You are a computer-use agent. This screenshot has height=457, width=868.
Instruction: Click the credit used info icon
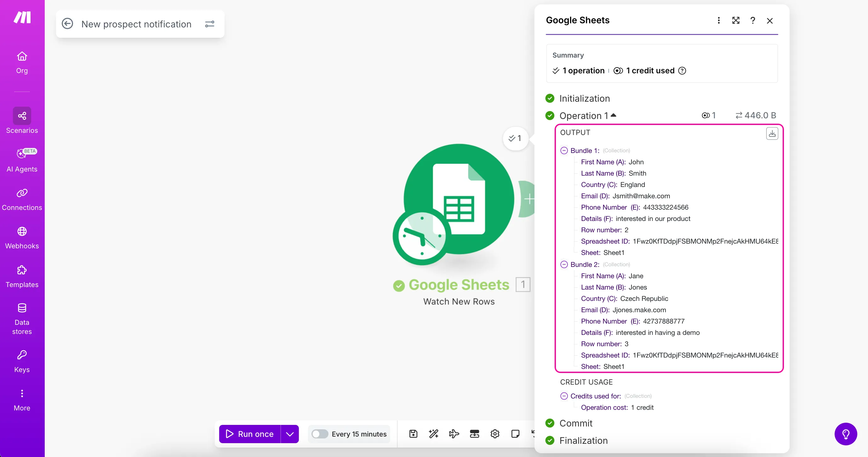click(x=682, y=71)
